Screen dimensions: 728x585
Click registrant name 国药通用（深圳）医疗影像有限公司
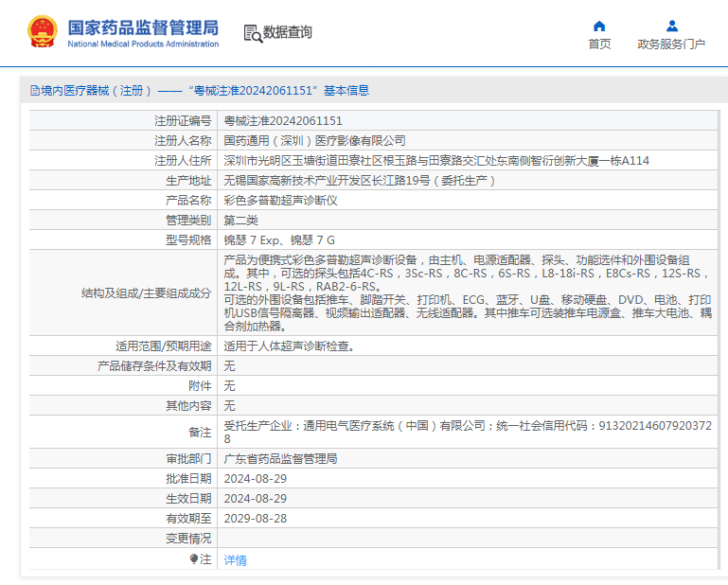tap(314, 141)
